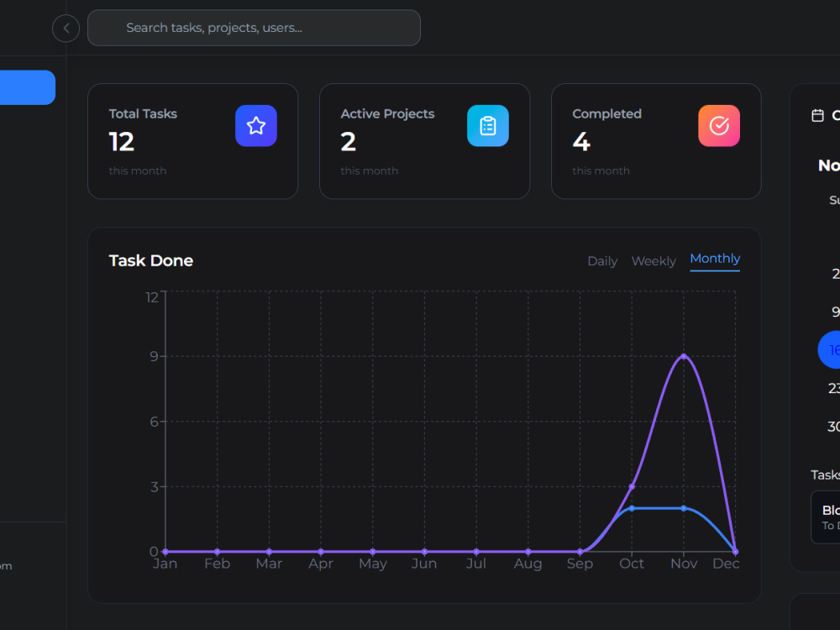The height and width of the screenshot is (630, 840).
Task: Click the 'Nov' x-axis label
Action: coord(684,564)
